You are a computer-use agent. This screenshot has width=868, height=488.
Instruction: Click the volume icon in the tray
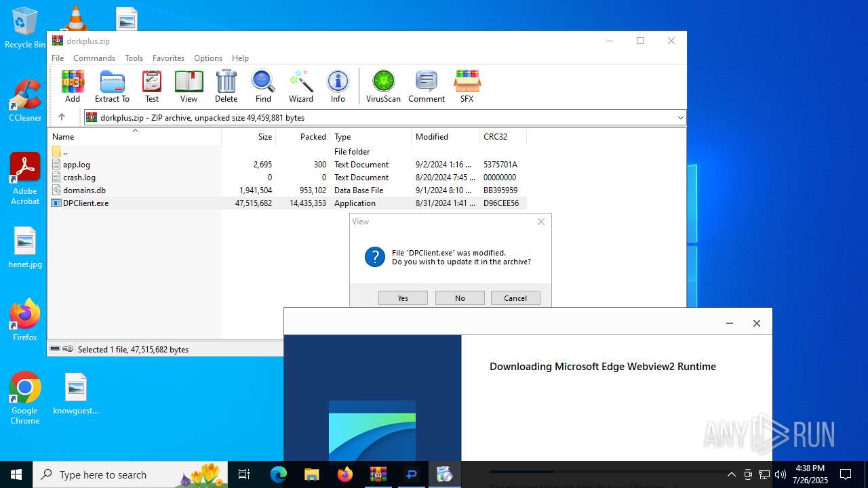pyautogui.click(x=781, y=474)
